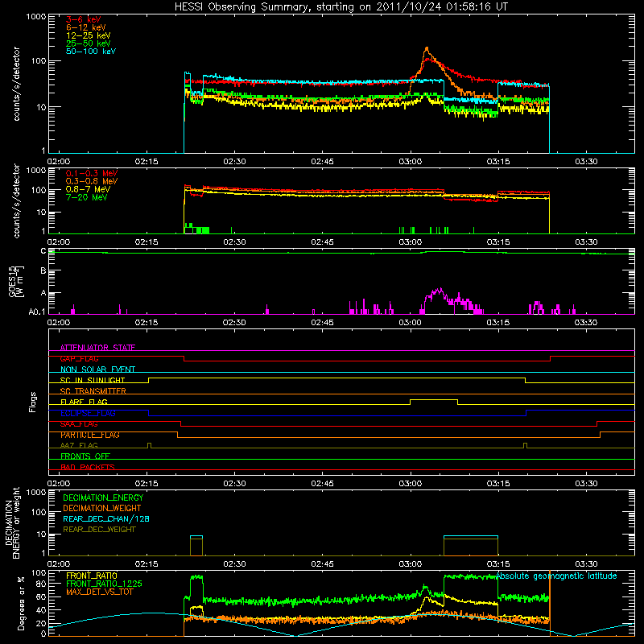Viewport: 644px width, 644px height.
Task: Click the raised FLARE_FLAG interval step
Action: [434, 399]
